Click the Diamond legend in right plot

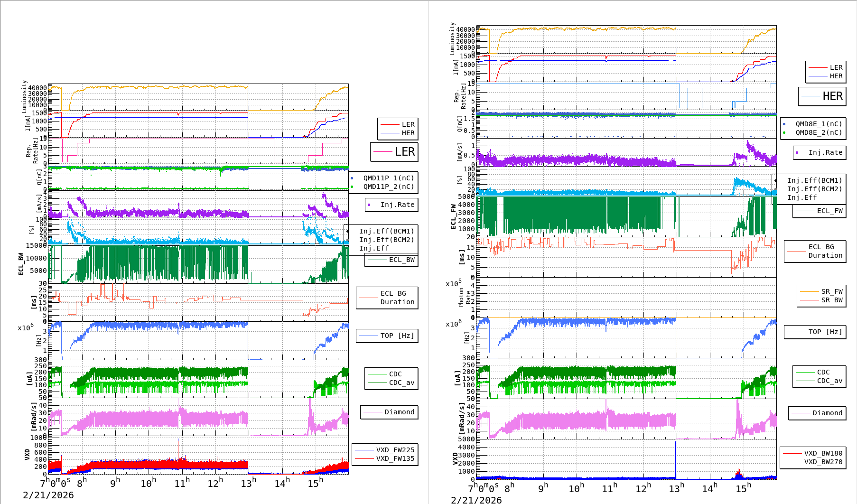tap(827, 413)
